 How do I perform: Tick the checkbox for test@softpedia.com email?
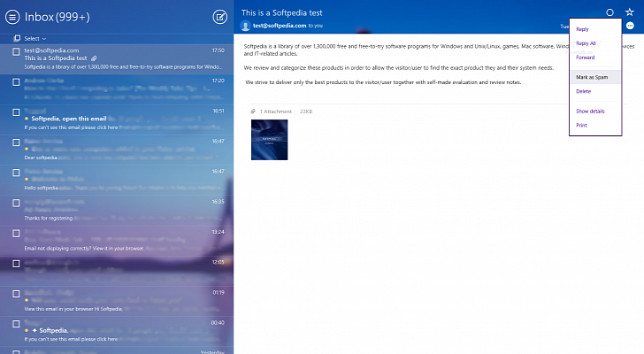[x=16, y=51]
